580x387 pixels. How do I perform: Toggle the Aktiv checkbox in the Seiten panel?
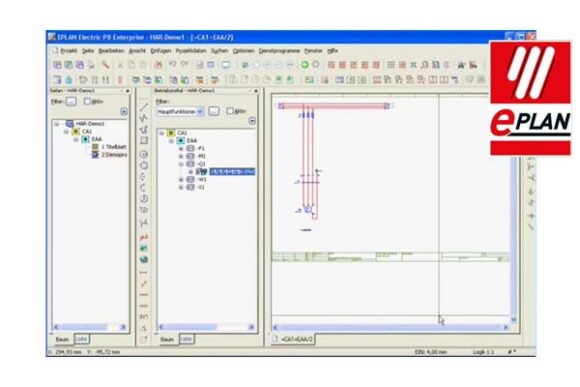pos(87,101)
